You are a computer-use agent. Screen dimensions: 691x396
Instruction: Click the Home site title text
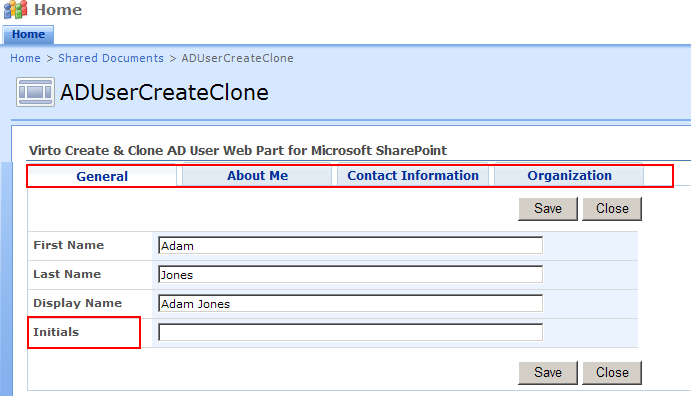[x=58, y=10]
